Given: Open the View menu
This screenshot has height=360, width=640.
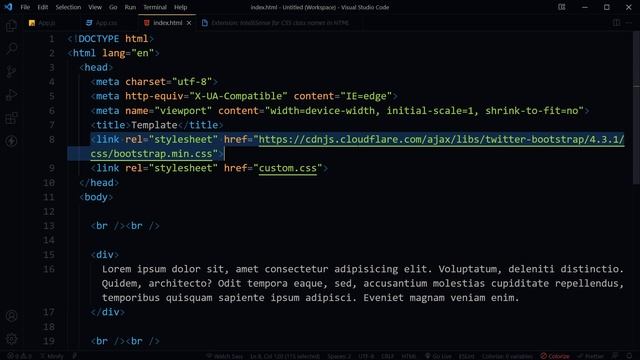Looking at the screenshot, I should point(95,7).
